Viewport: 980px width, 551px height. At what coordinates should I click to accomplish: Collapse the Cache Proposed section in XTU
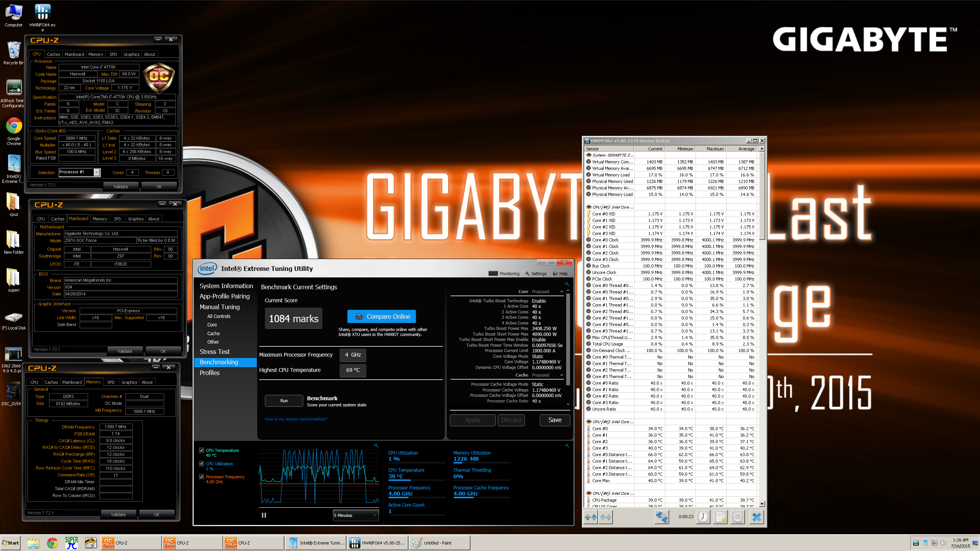562,375
